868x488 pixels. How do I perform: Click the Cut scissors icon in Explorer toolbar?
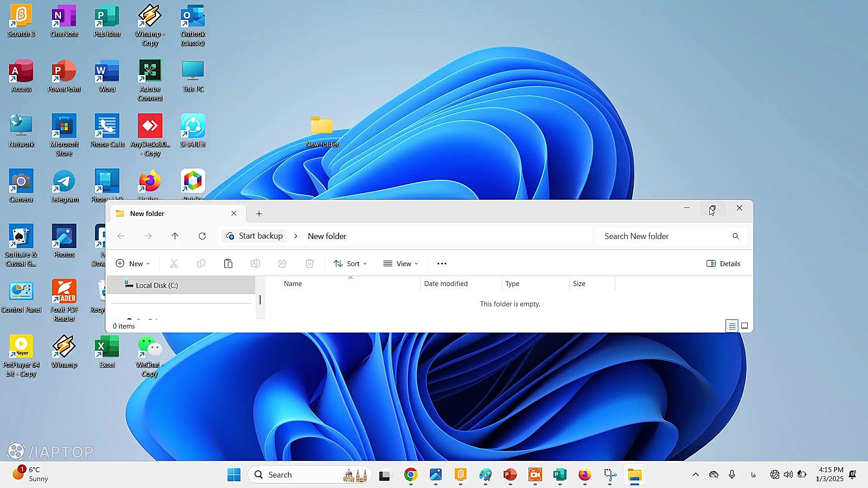tap(174, 263)
